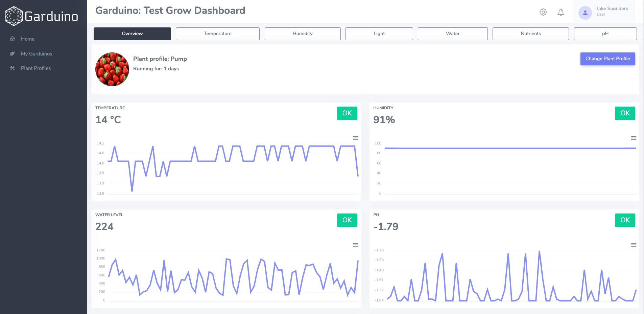This screenshot has width=644, height=314.
Task: Switch to the Temperature tab
Action: coord(217,34)
